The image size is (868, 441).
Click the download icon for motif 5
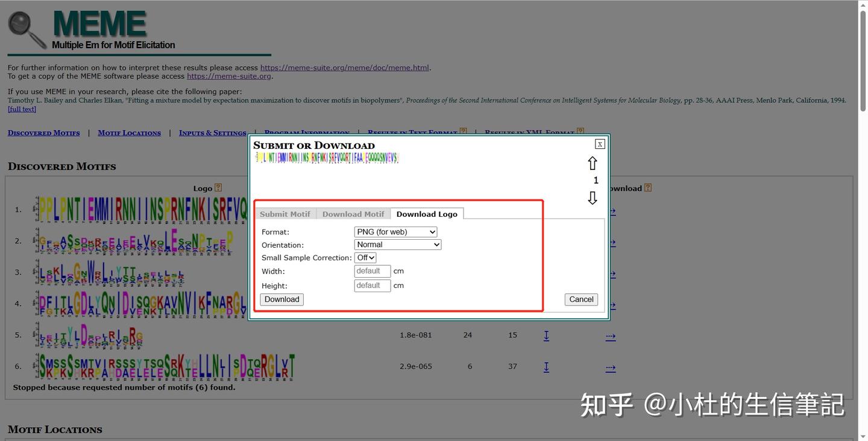[x=546, y=335]
